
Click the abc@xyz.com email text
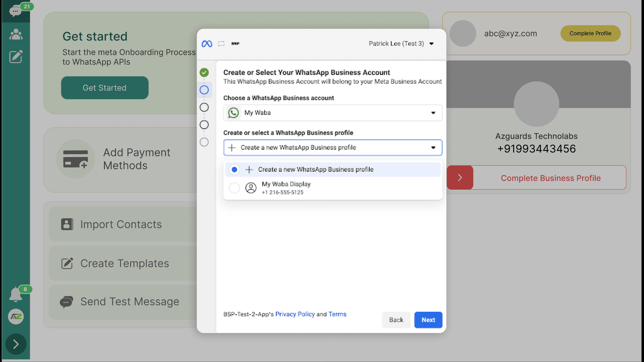(x=511, y=34)
